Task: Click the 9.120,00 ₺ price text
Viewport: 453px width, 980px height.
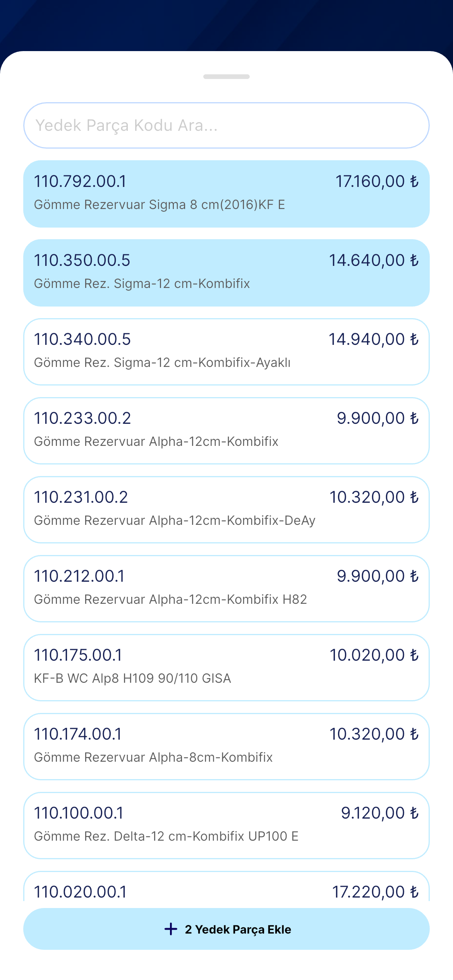Action: [380, 813]
